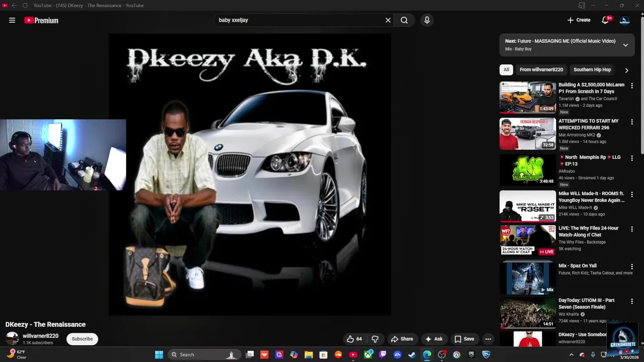Open File Explorer from the taskbar

(x=308, y=354)
